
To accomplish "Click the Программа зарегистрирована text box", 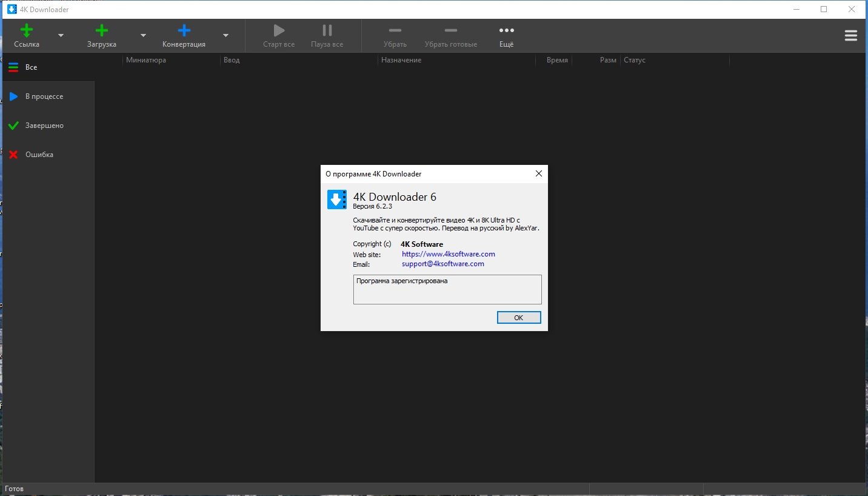I will coord(447,289).
